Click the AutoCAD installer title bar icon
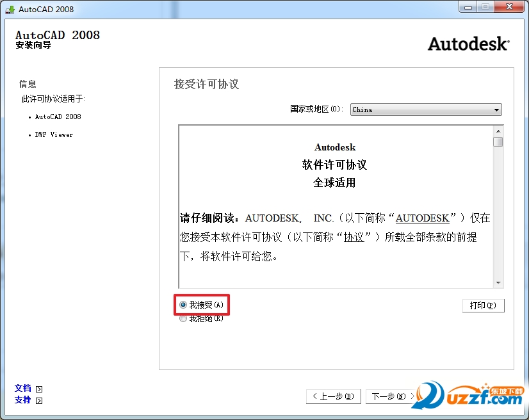The image size is (529, 420). click(x=10, y=9)
